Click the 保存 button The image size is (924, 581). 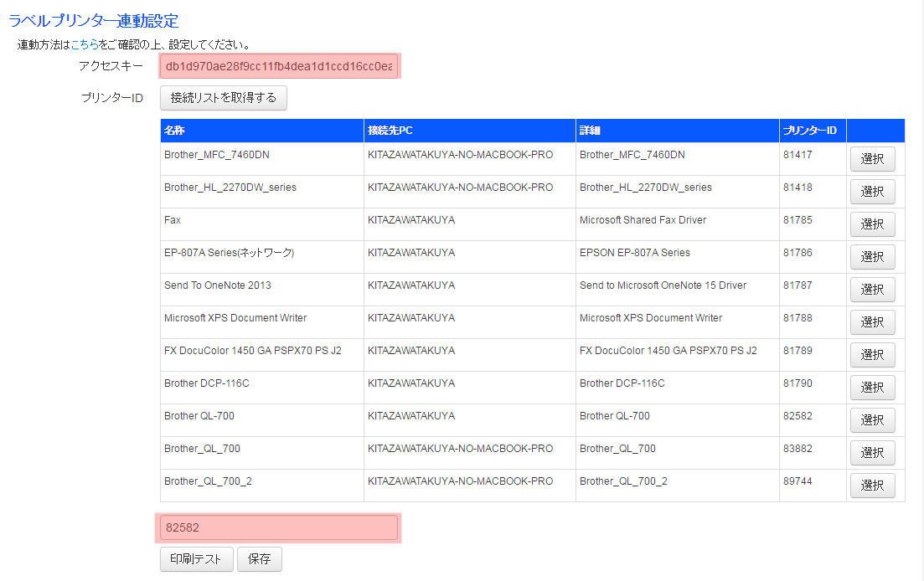pyautogui.click(x=260, y=559)
